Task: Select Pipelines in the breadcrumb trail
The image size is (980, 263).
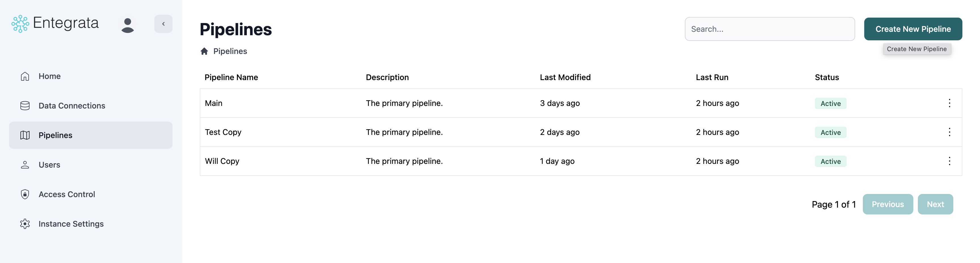Action: [x=230, y=51]
